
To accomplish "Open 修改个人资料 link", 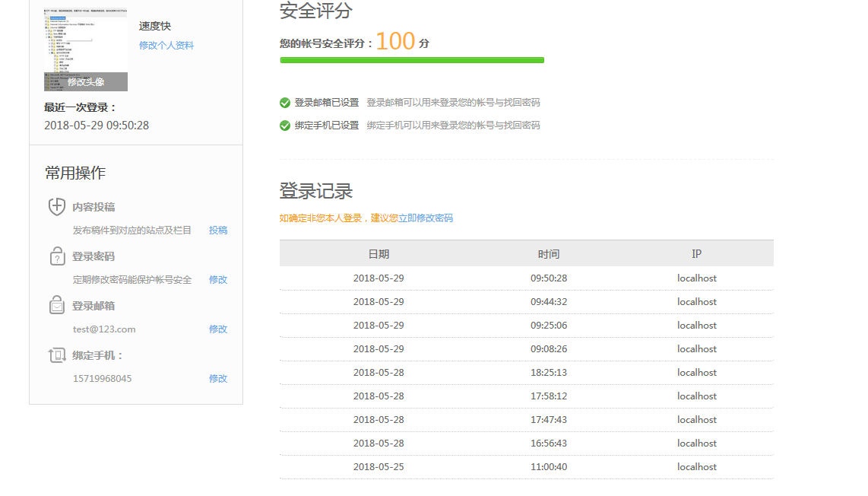I will (x=166, y=46).
